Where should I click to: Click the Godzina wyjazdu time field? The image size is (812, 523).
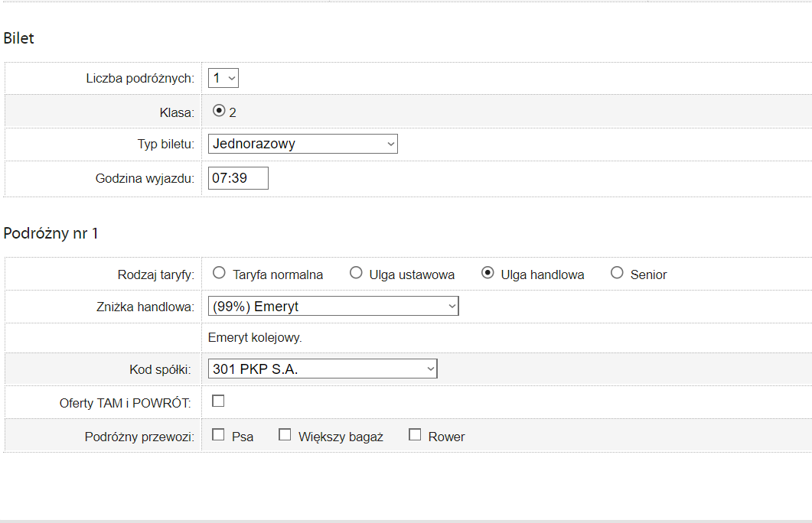pos(238,178)
